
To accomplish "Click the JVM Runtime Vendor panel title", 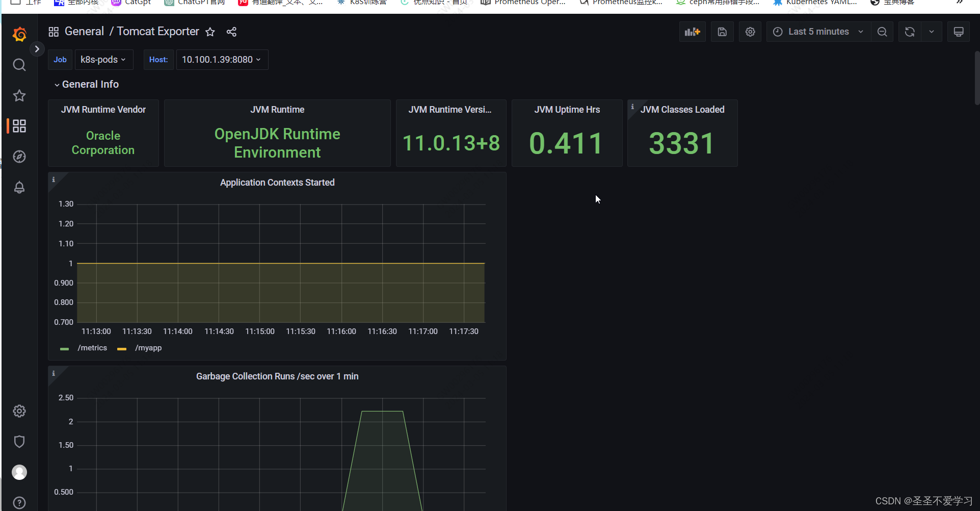I will (103, 110).
